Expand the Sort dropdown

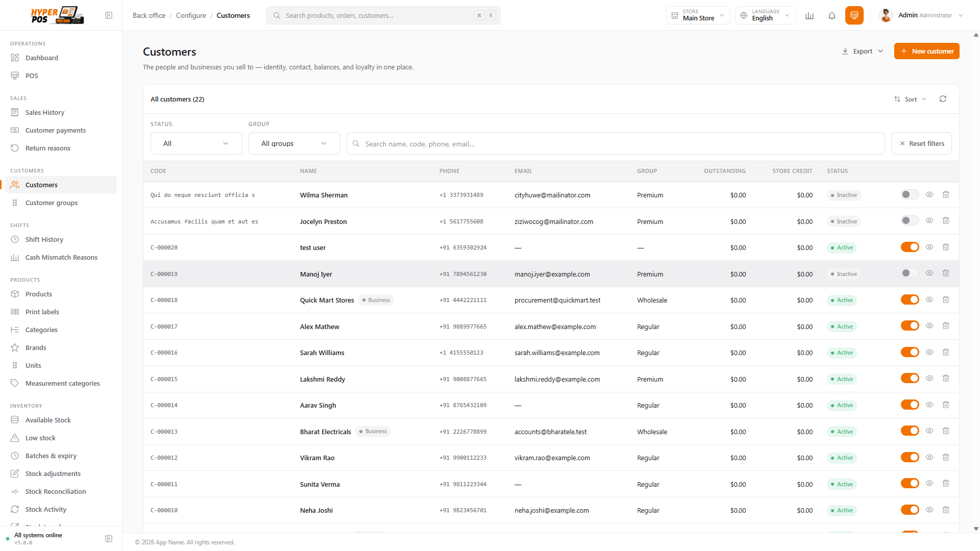pos(910,99)
